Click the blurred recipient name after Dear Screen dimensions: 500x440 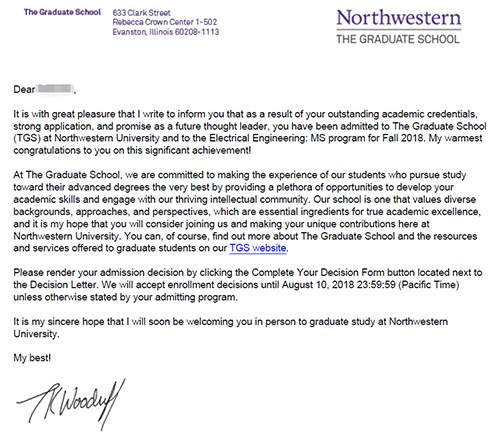click(55, 89)
